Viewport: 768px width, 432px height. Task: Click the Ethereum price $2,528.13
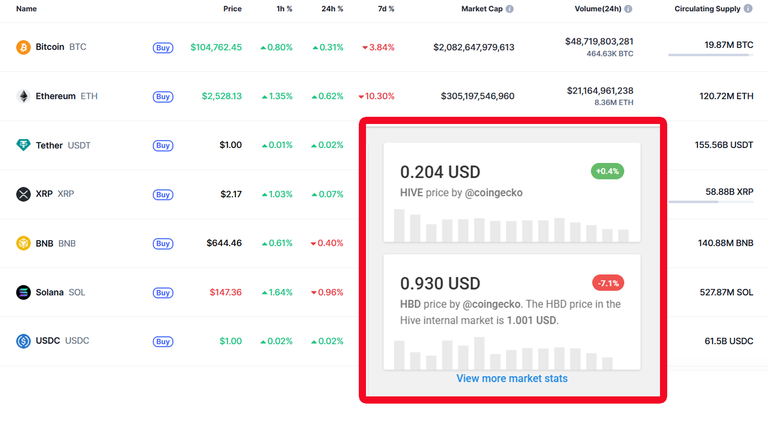click(222, 96)
